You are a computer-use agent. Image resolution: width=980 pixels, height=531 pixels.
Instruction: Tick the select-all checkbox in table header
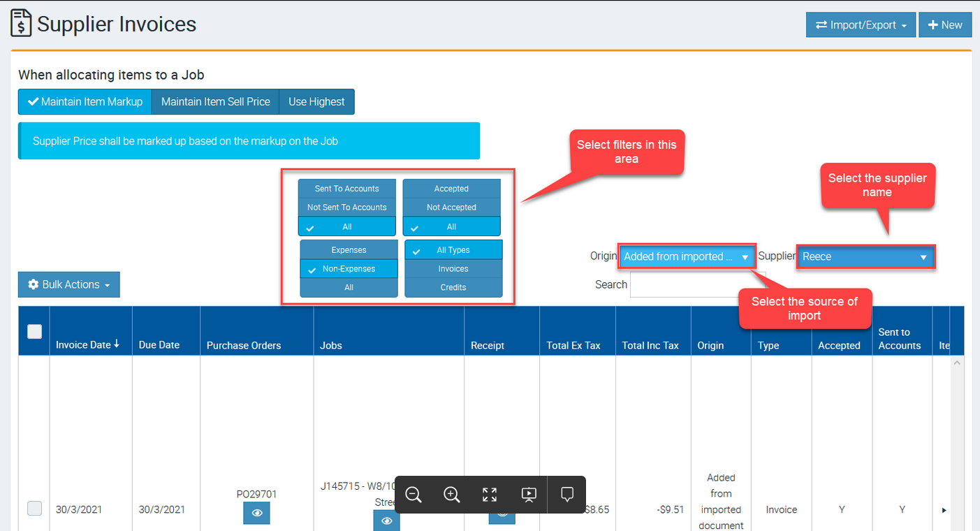click(34, 332)
